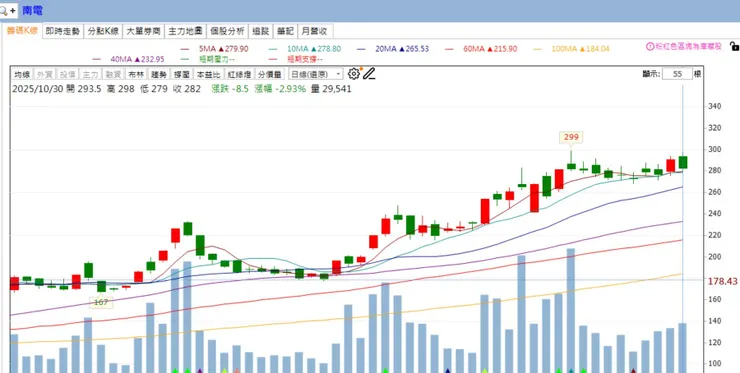Screen dimensions: 740x373
Task: Click the 20MA legend line swatch
Action: click(361, 49)
